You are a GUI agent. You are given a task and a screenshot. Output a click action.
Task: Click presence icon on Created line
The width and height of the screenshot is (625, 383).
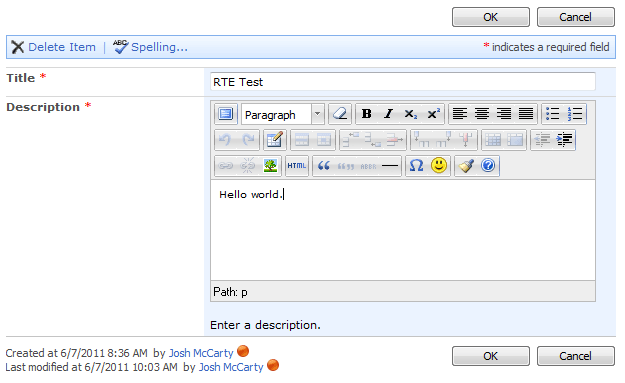243,351
